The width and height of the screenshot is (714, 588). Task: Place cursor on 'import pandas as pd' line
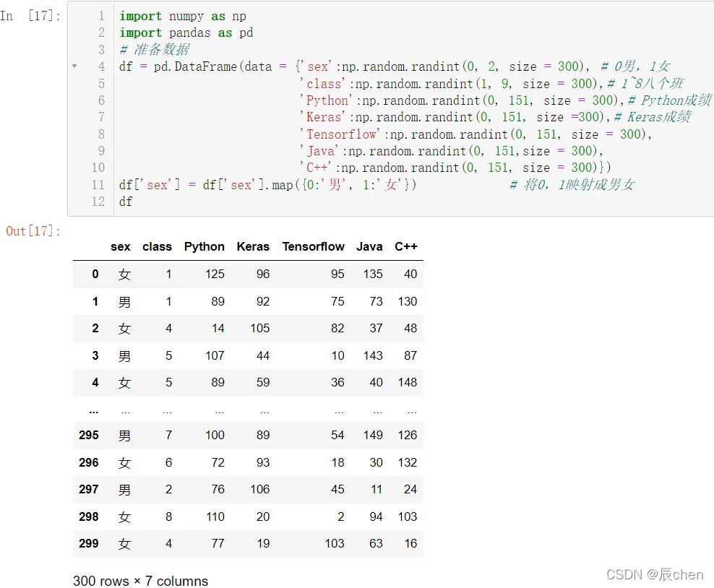[x=186, y=33]
